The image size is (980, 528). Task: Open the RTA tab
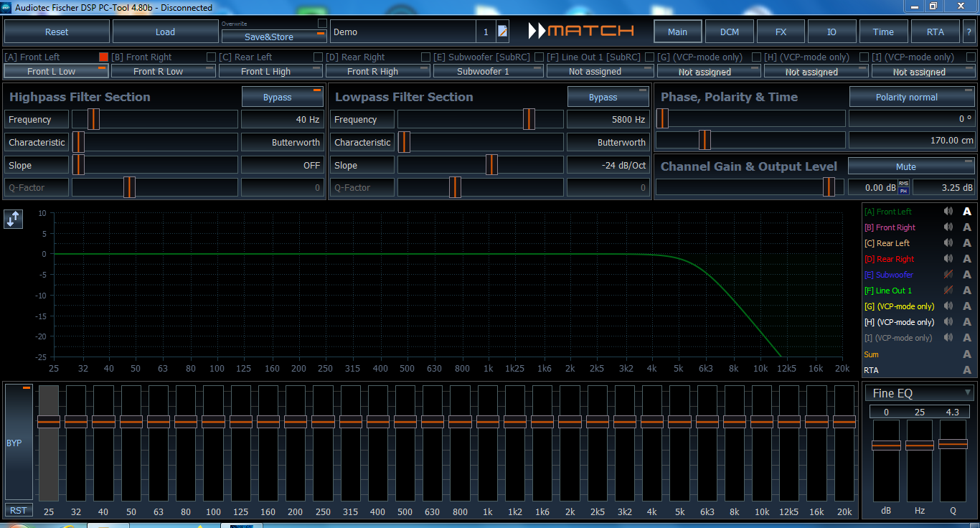click(x=935, y=32)
